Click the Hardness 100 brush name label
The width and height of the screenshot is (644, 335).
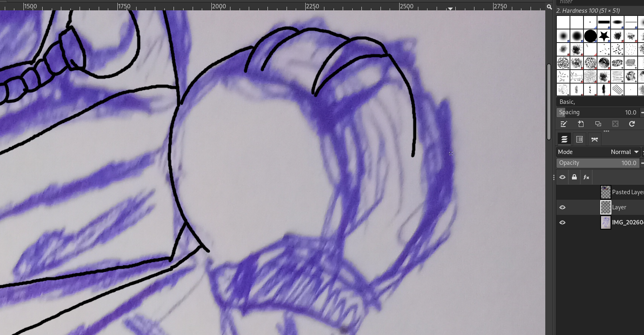588,11
